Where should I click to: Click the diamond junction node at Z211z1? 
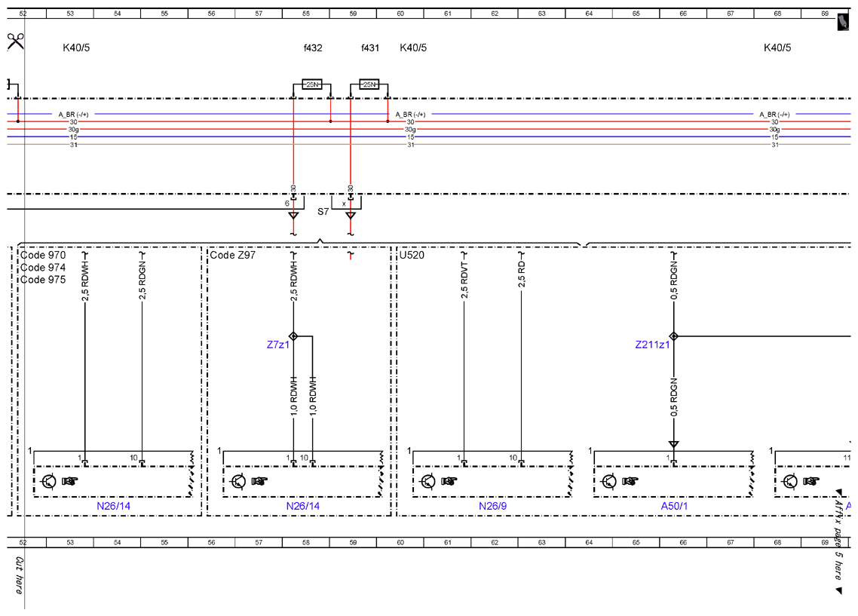pyautogui.click(x=673, y=336)
